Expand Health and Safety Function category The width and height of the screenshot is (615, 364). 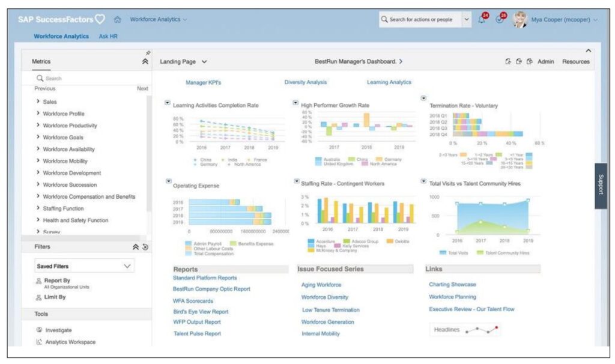pos(38,220)
